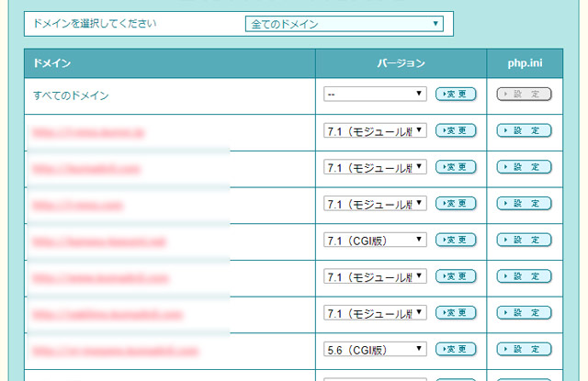Open php.ini 設定 for first listed domain URL
Viewport: 588px width, 381px height.
tap(524, 130)
